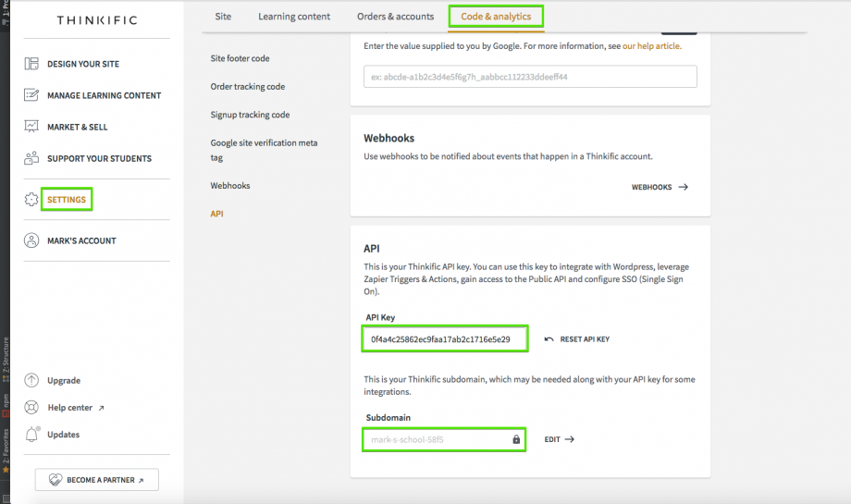Image resolution: width=851 pixels, height=504 pixels.
Task: Open the Favorites tool window strip
Action: pyautogui.click(x=6, y=449)
